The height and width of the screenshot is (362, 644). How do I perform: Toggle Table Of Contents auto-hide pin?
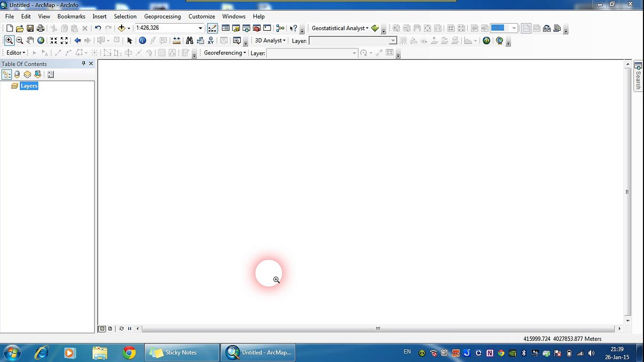[x=83, y=63]
